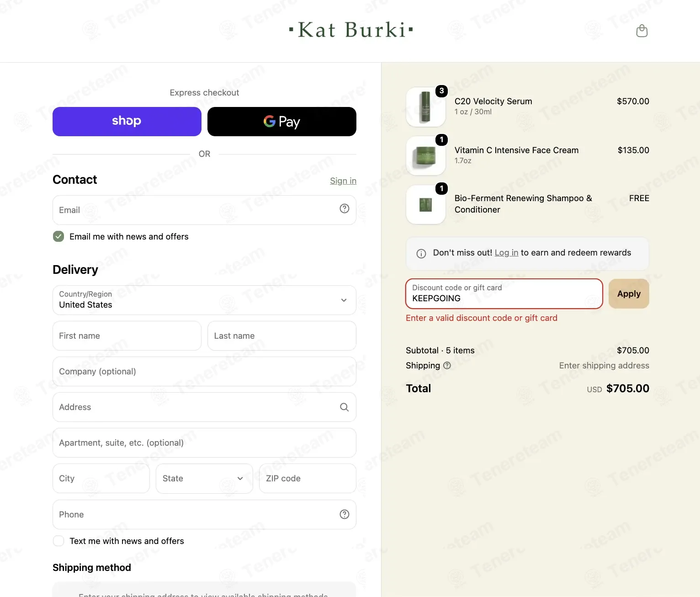Open the State dropdown

(204, 478)
